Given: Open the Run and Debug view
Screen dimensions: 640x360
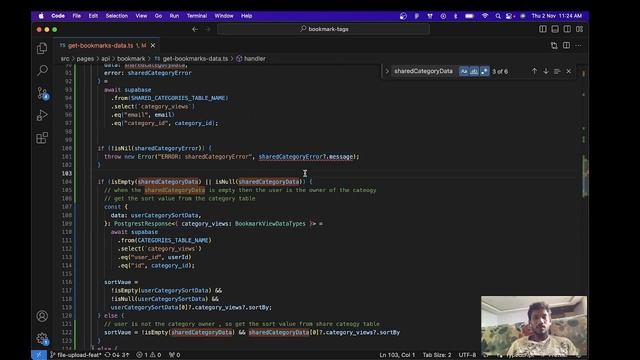Looking at the screenshot, I should pos(42,115).
